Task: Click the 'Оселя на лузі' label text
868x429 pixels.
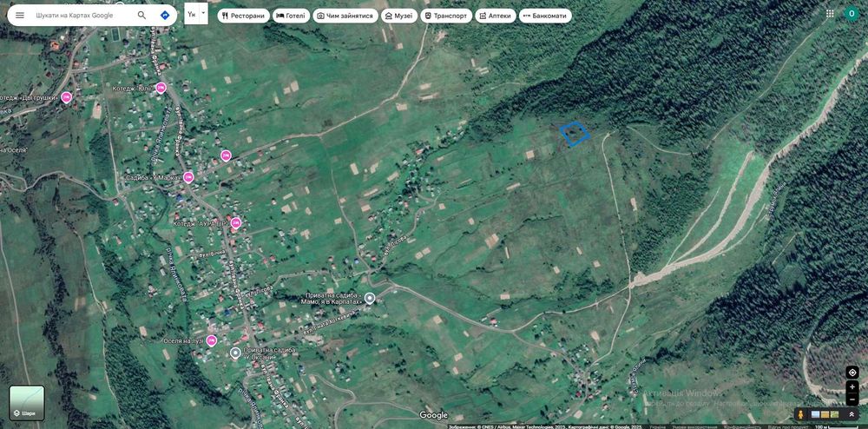Action: [183, 340]
